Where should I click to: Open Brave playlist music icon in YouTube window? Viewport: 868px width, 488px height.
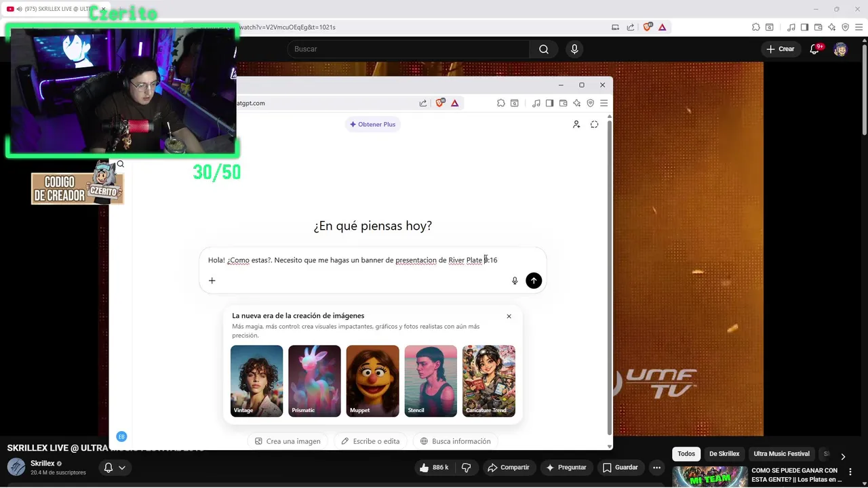[x=791, y=27]
